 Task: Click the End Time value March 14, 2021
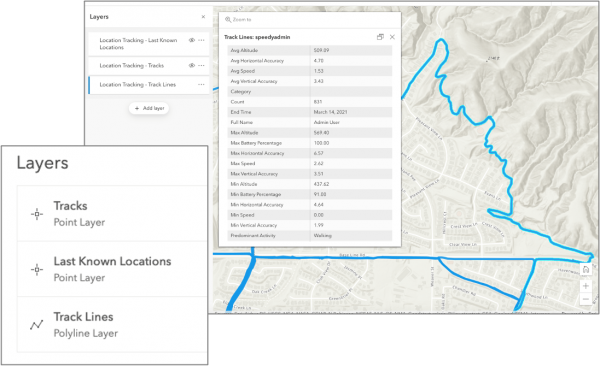tap(330, 112)
